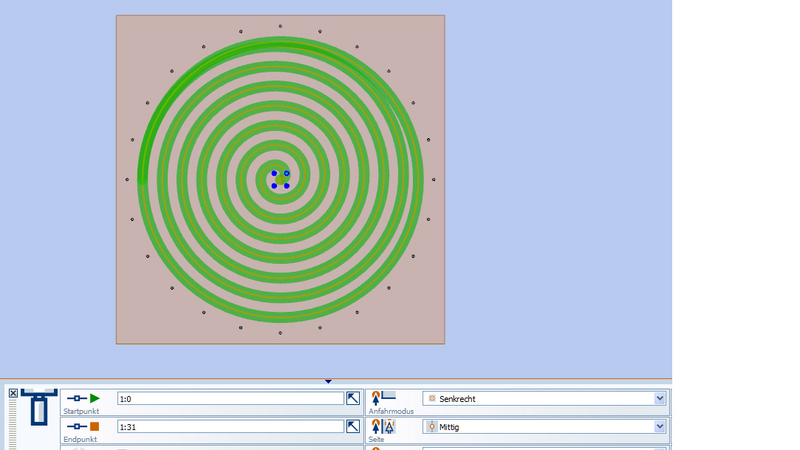Open the Anfahrmodus dropdown showing Senkrecht
This screenshot has height=450, width=800.
(x=659, y=398)
